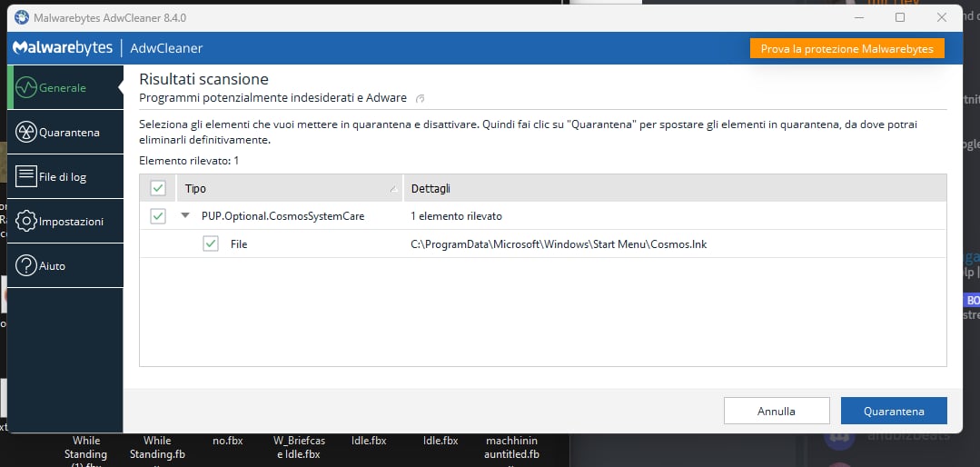980x467 pixels.
Task: Open the File di log section
Action: point(65,177)
